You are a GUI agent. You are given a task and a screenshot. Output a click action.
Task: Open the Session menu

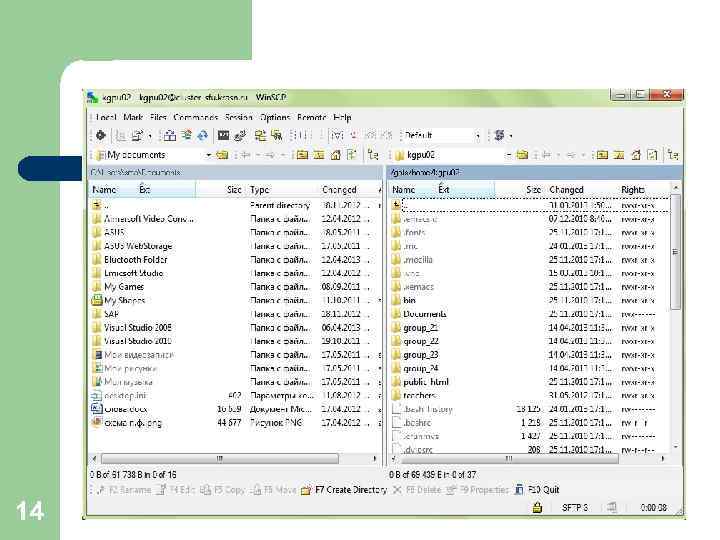[239, 118]
